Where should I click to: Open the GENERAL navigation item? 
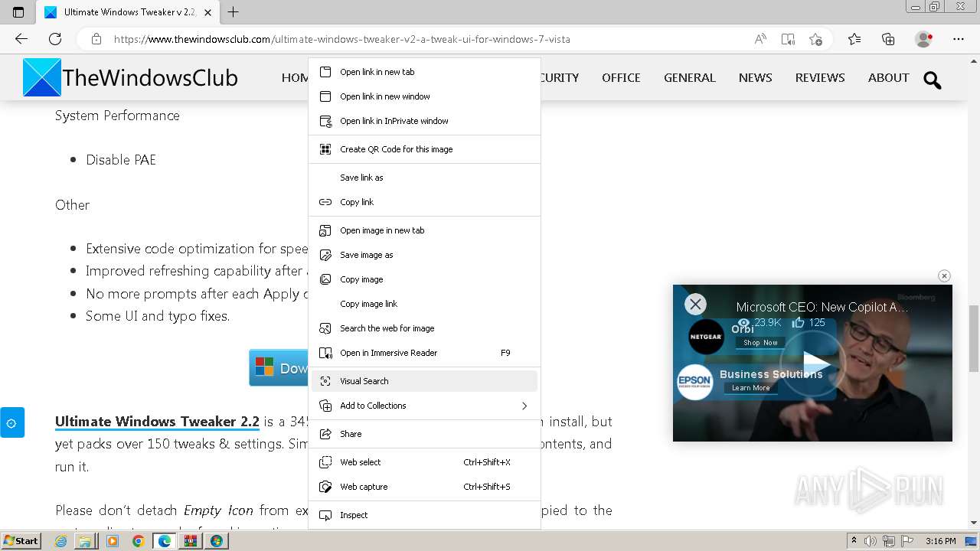(x=690, y=77)
